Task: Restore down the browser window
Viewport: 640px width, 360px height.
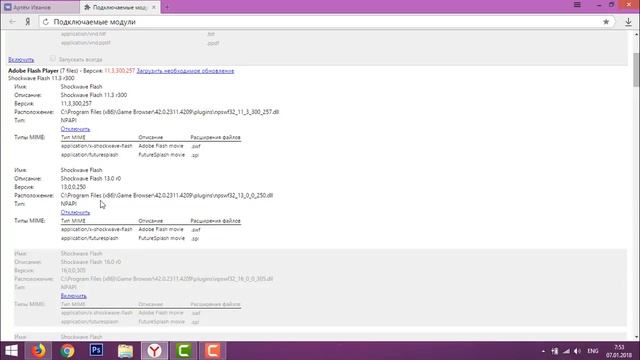Action: 611,5
